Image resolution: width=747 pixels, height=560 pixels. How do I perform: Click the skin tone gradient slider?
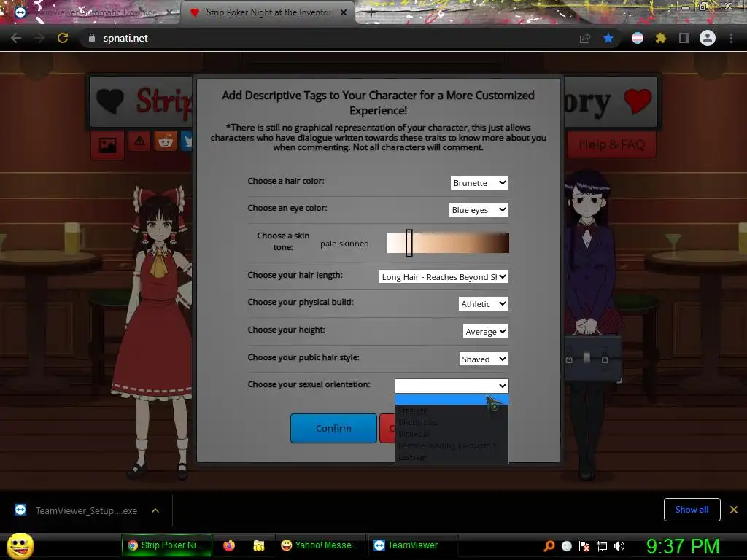point(448,243)
